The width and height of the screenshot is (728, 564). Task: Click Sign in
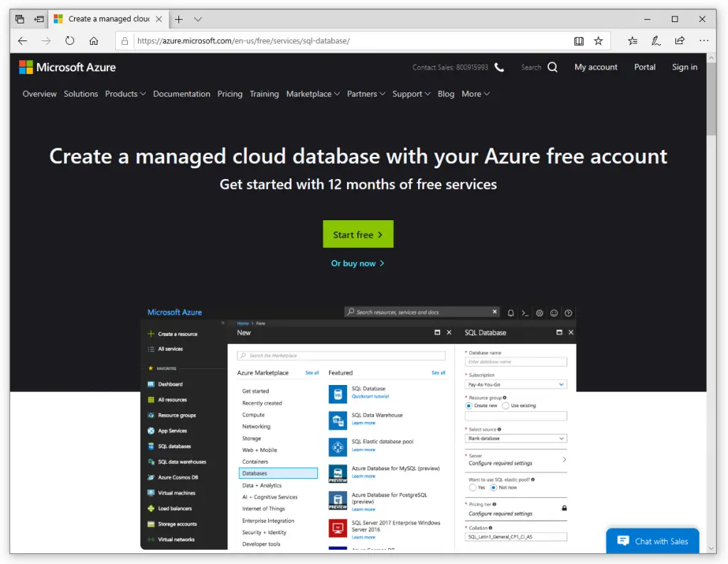[685, 67]
